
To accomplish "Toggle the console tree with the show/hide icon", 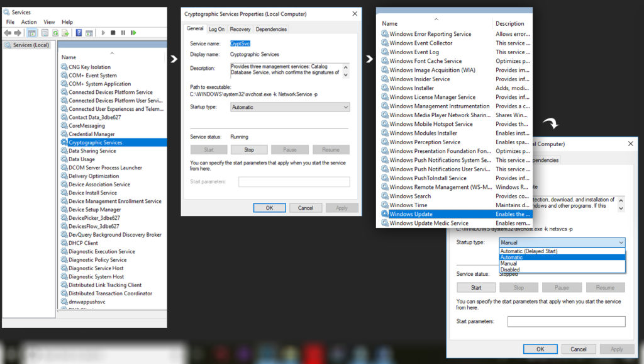I will 31,32.
